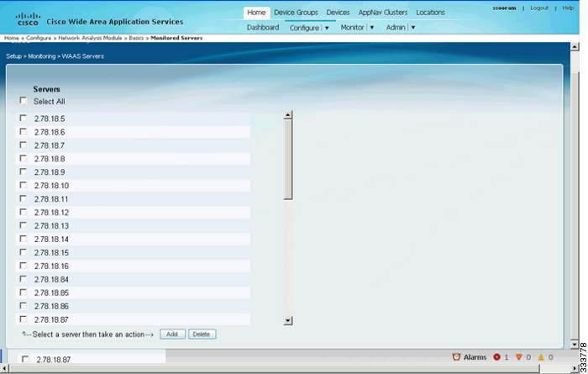Switch to the Home tab
This screenshot has width=588, height=374.
256,13
